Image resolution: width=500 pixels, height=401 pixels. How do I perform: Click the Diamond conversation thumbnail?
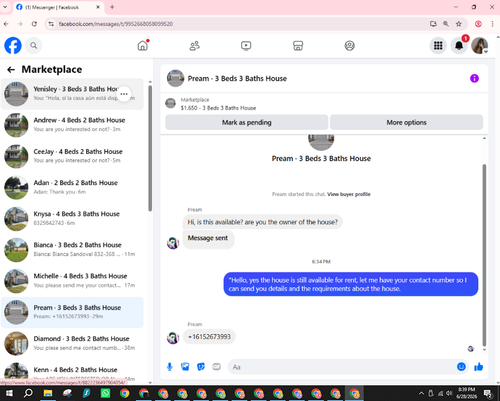click(16, 344)
